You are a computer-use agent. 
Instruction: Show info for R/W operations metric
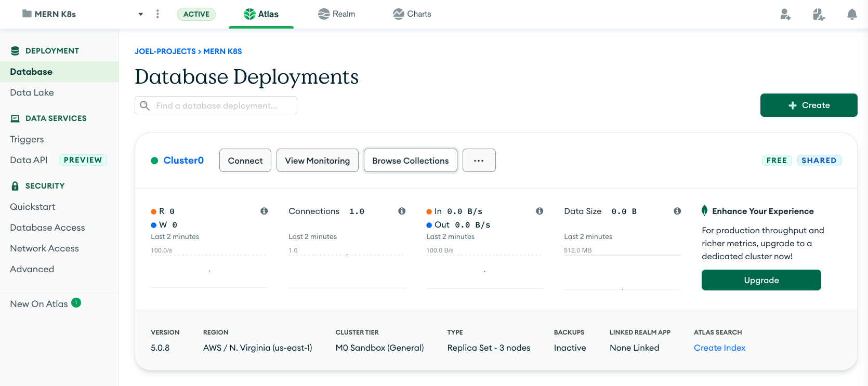264,211
